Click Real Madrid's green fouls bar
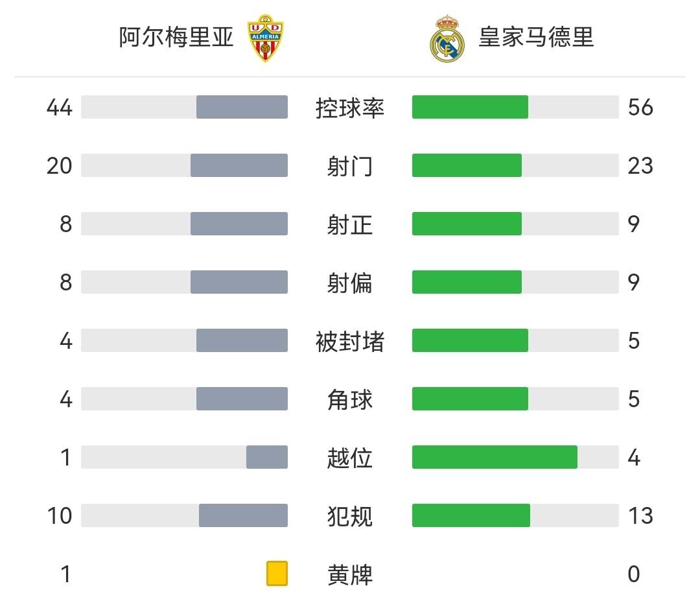Viewport: 700px width, 601px height. [471, 515]
